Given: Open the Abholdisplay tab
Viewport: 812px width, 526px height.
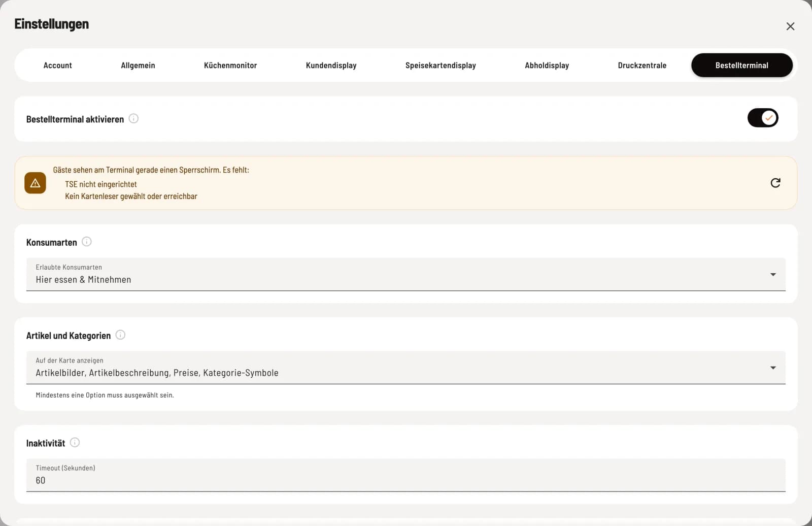Looking at the screenshot, I should pyautogui.click(x=547, y=65).
